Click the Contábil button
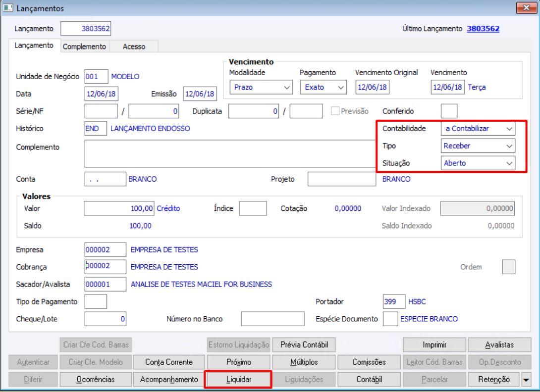 tap(369, 379)
